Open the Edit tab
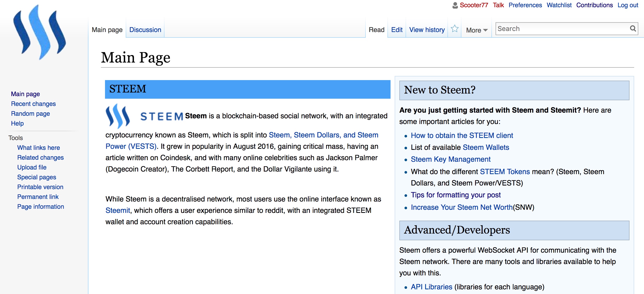 397,30
